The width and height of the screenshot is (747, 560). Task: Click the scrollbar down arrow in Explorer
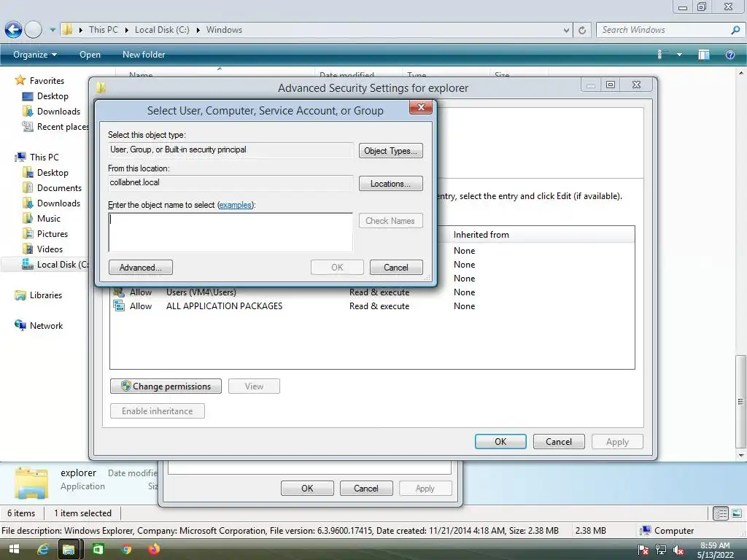[x=740, y=455]
